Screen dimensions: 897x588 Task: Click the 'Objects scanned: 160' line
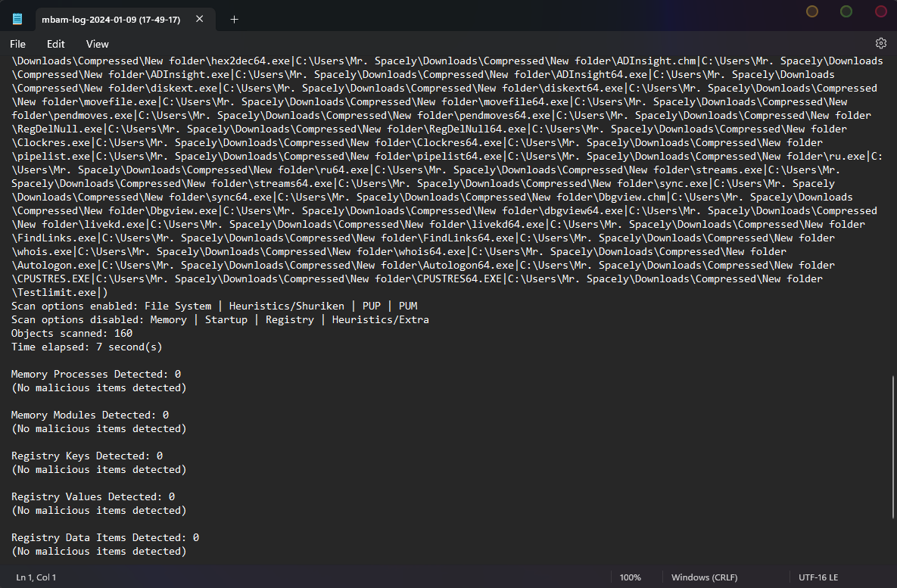tap(72, 334)
